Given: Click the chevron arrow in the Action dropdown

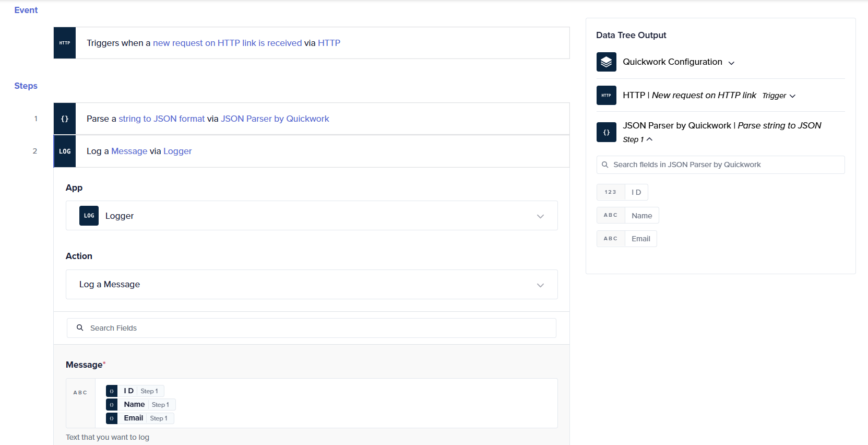Looking at the screenshot, I should 540,285.
